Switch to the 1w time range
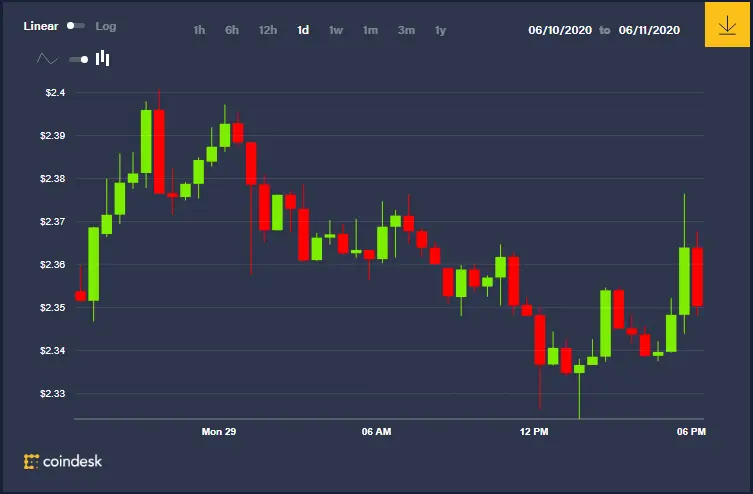The height and width of the screenshot is (494, 753). [x=336, y=30]
